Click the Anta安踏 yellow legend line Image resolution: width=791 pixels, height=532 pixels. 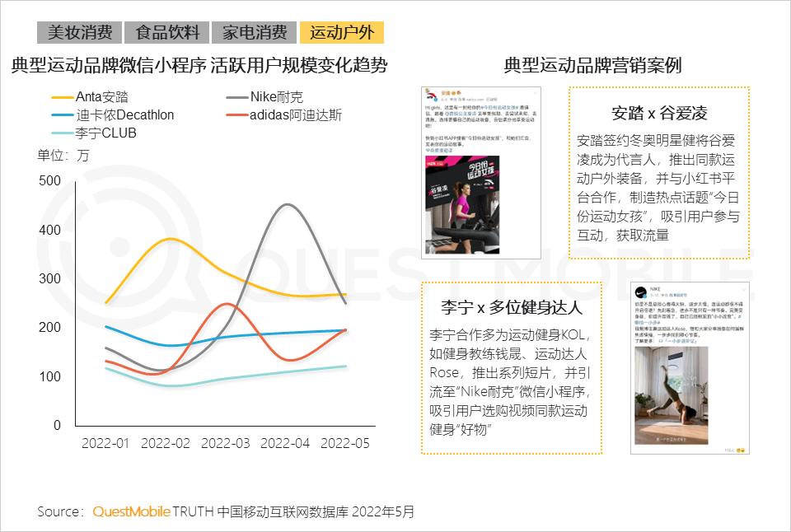63,97
